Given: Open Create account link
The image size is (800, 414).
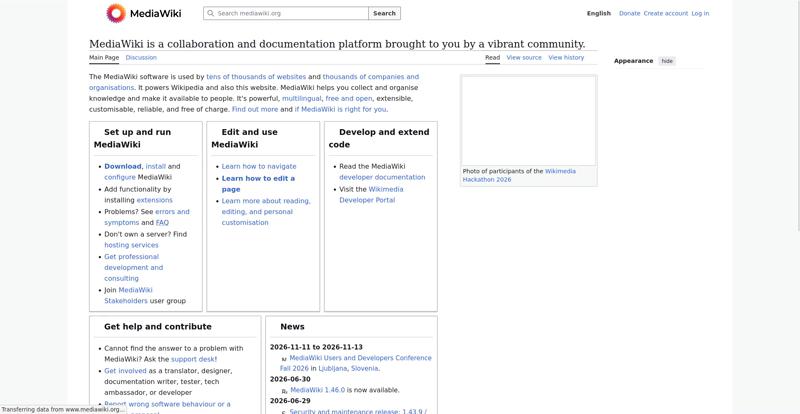Looking at the screenshot, I should pos(666,13).
